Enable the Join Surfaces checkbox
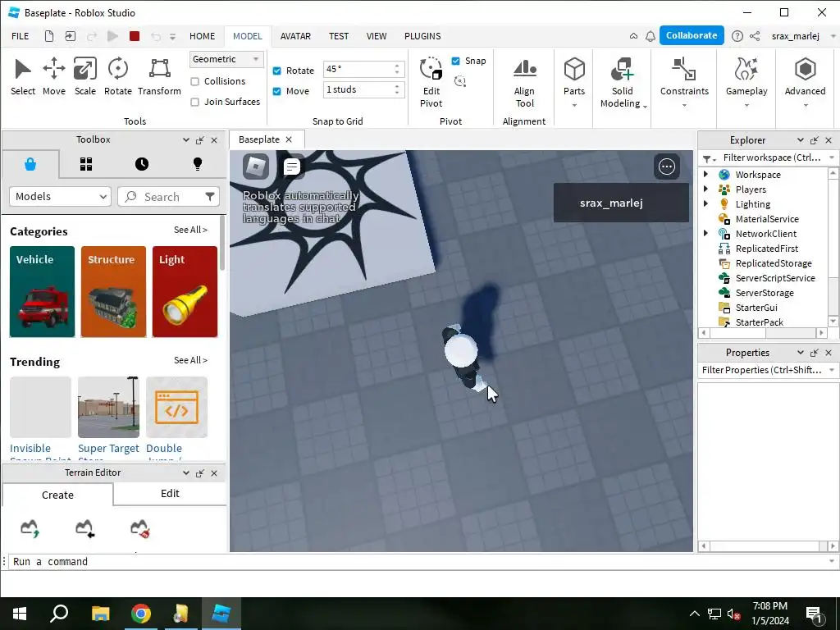This screenshot has width=840, height=630. (195, 102)
